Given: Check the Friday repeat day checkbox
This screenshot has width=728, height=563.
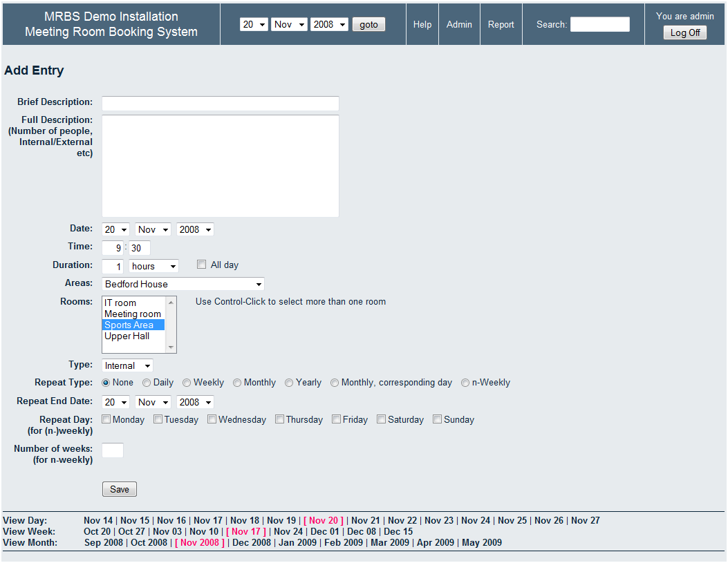Looking at the screenshot, I should pos(336,419).
